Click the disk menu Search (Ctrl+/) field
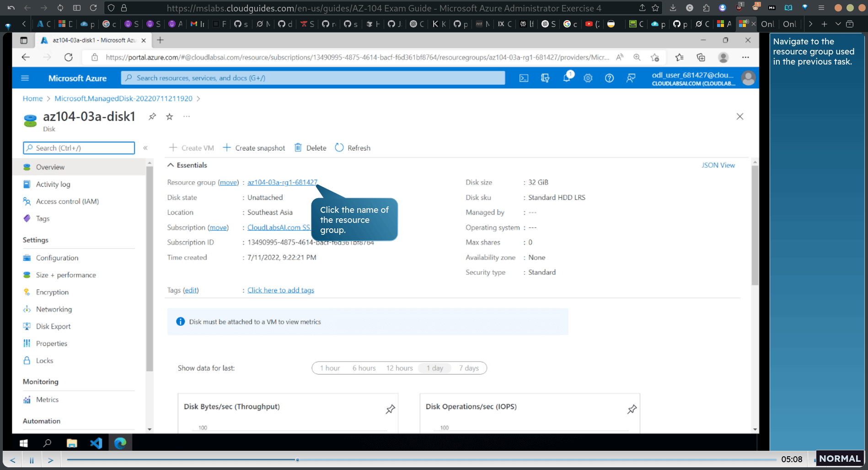This screenshot has width=868, height=470. [x=79, y=148]
